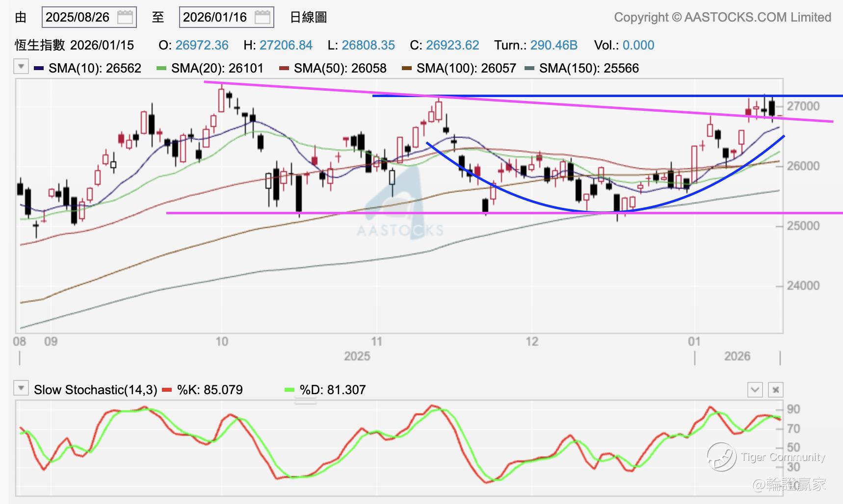This screenshot has width=843, height=504.
Task: Click the 27000 price axis label
Action: [x=803, y=106]
